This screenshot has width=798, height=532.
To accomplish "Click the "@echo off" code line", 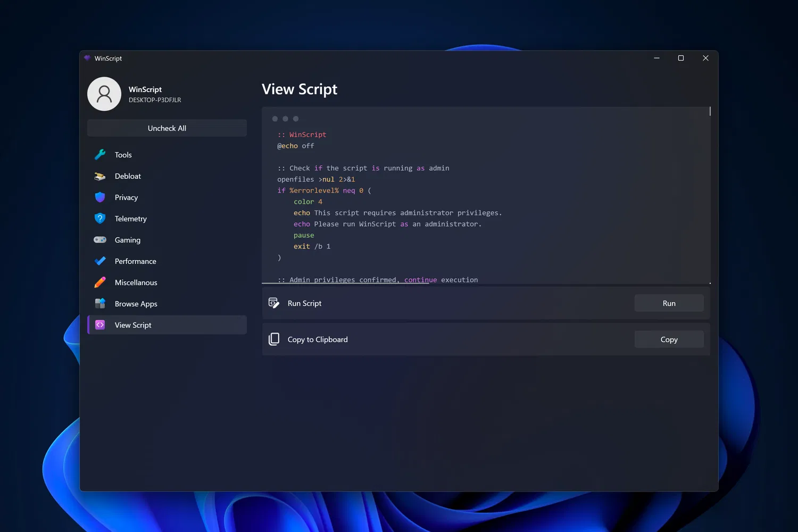I will [x=296, y=146].
